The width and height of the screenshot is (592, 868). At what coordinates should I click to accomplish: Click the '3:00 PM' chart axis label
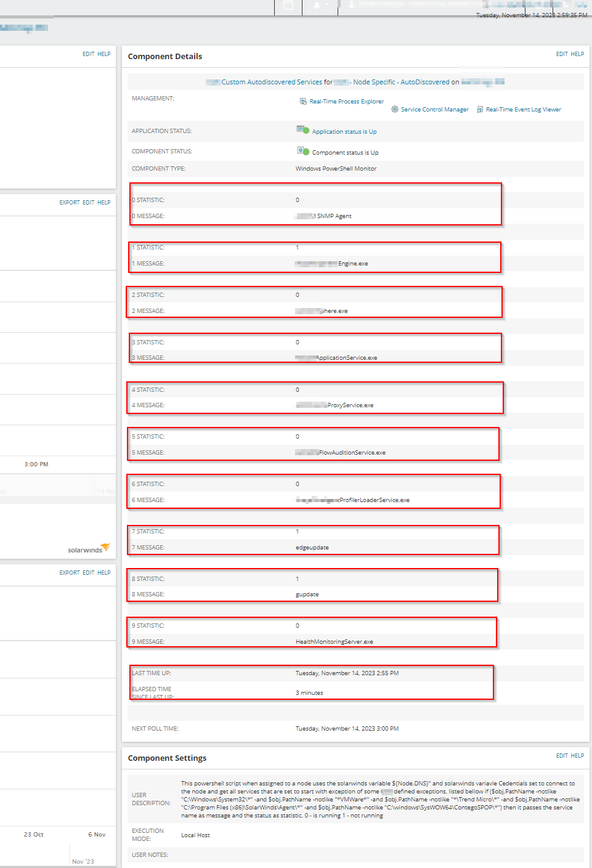pyautogui.click(x=36, y=464)
